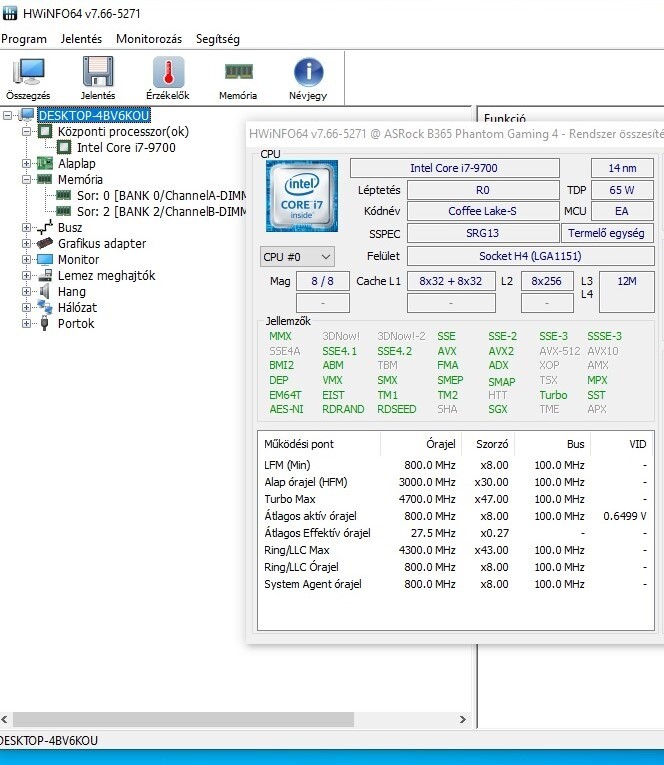Click the graphics card icon beside Grafikus adapter

[x=45, y=243]
